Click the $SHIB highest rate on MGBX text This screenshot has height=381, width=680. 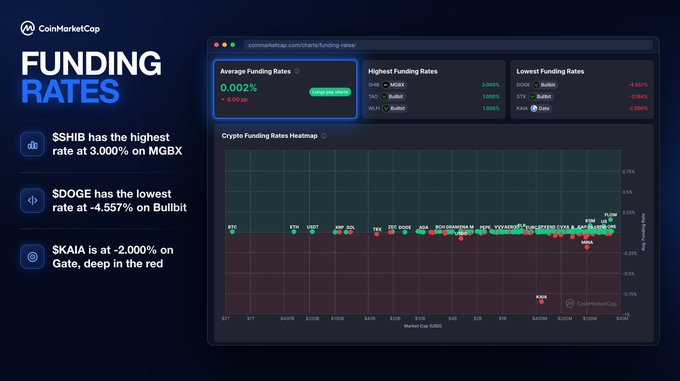117,144
